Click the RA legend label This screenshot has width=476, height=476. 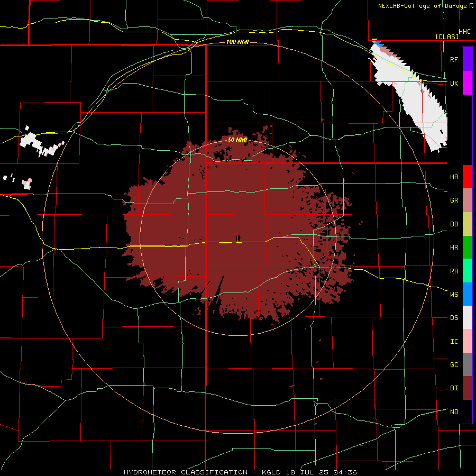(x=454, y=271)
